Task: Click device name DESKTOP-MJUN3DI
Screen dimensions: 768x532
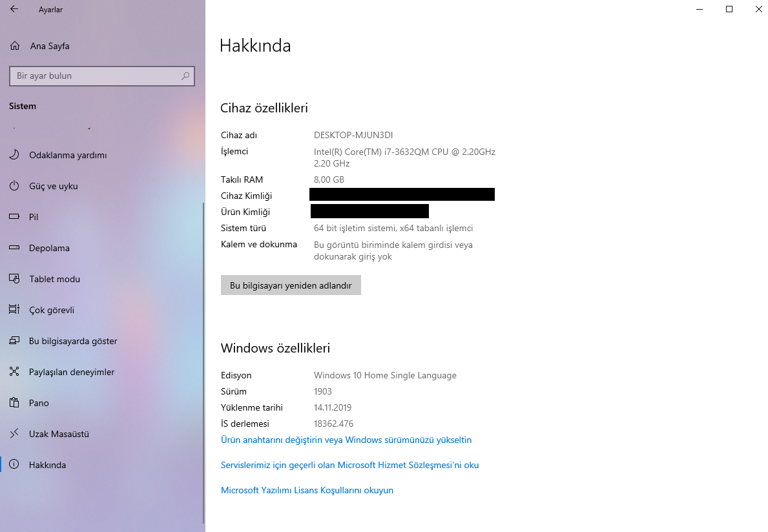Action: 353,135
